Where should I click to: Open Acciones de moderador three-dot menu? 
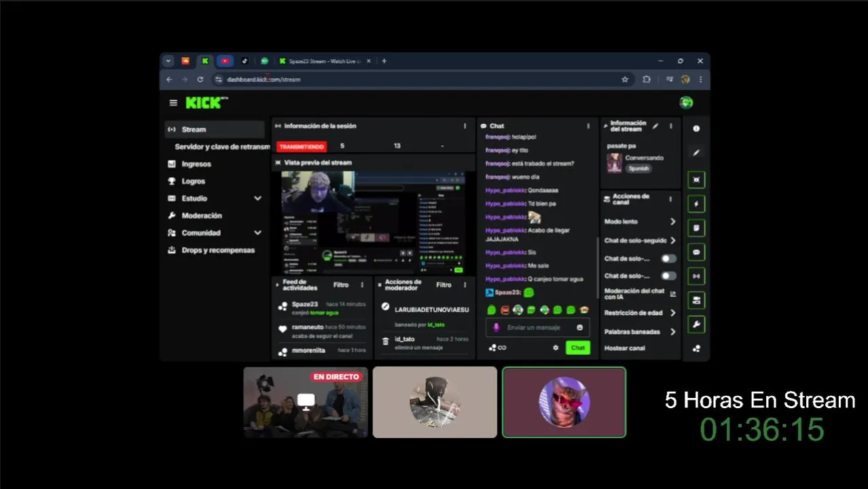(x=465, y=285)
